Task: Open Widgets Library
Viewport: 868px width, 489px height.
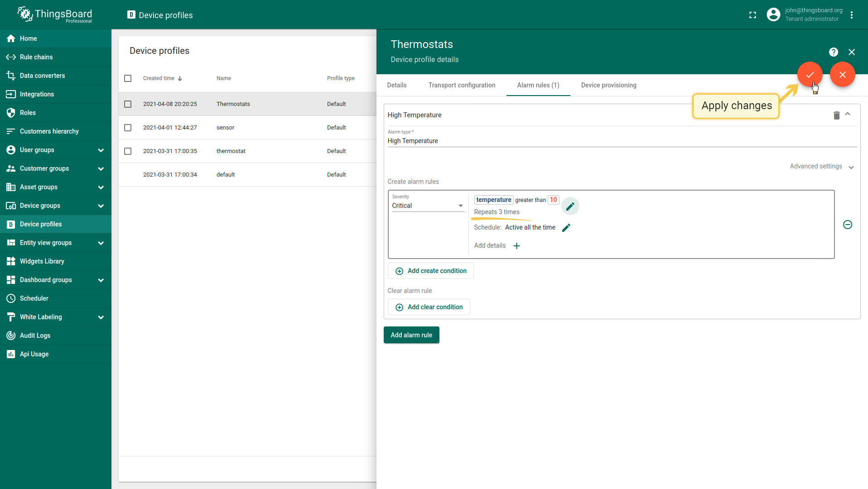Action: [x=56, y=261]
